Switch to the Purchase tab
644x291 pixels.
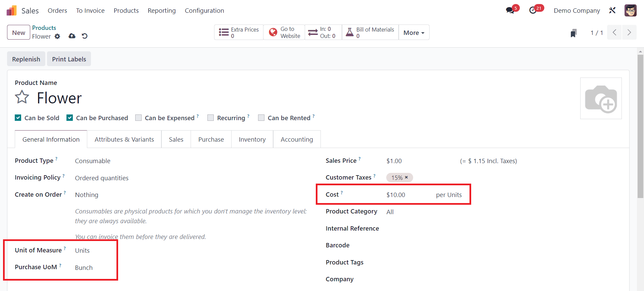click(211, 139)
